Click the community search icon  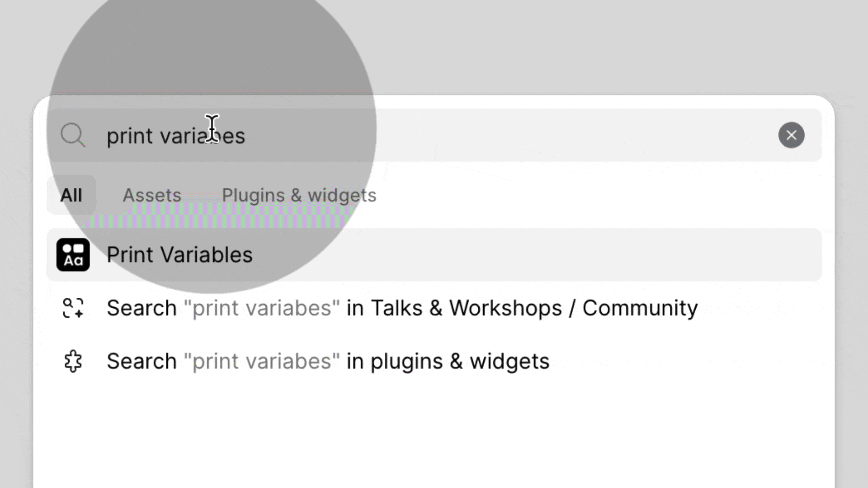pos(73,308)
